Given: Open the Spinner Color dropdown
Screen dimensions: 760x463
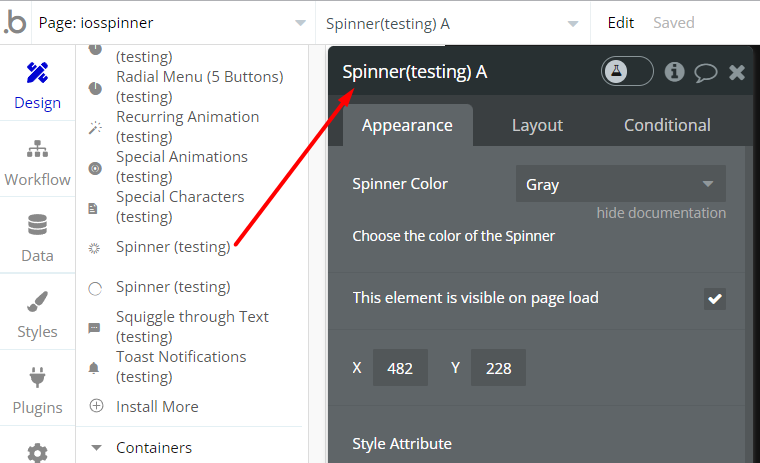Looking at the screenshot, I should pos(620,184).
